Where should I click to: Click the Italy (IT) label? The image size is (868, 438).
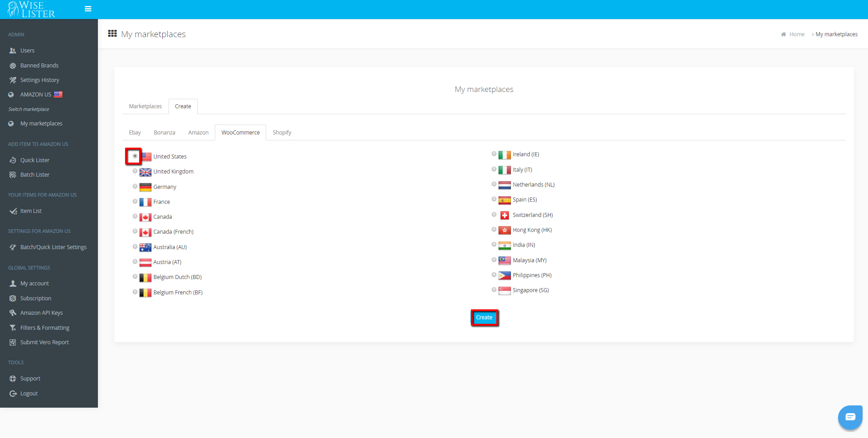[522, 170]
